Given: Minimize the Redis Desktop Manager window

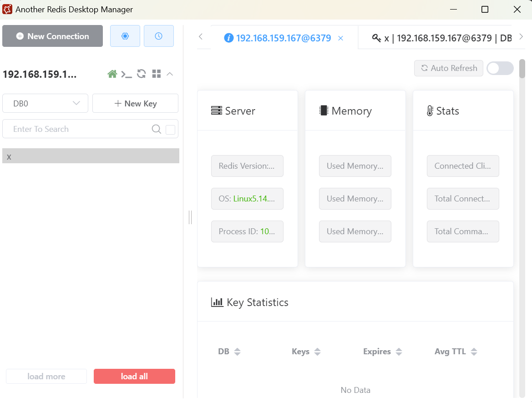Looking at the screenshot, I should point(454,10).
